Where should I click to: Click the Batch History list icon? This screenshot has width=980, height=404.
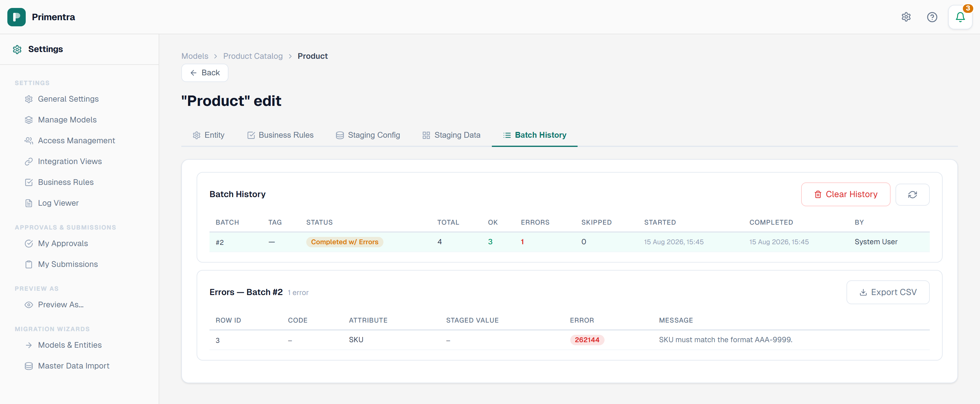point(507,135)
